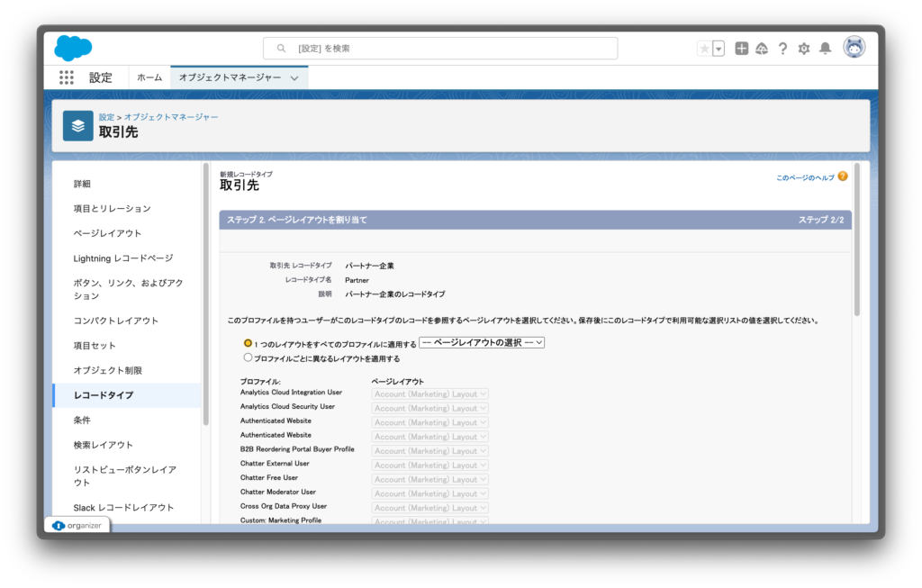The width and height of the screenshot is (922, 588).
Task: Open the ページレイアウトの選択 dropdown
Action: (482, 343)
